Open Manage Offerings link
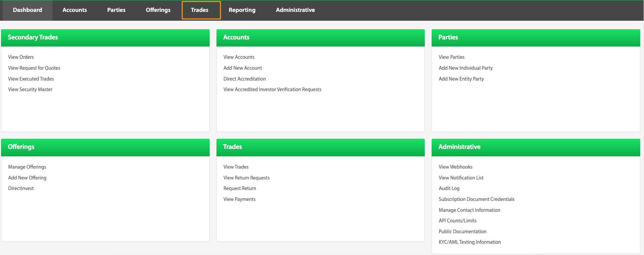The width and height of the screenshot is (644, 255). pyautogui.click(x=27, y=167)
